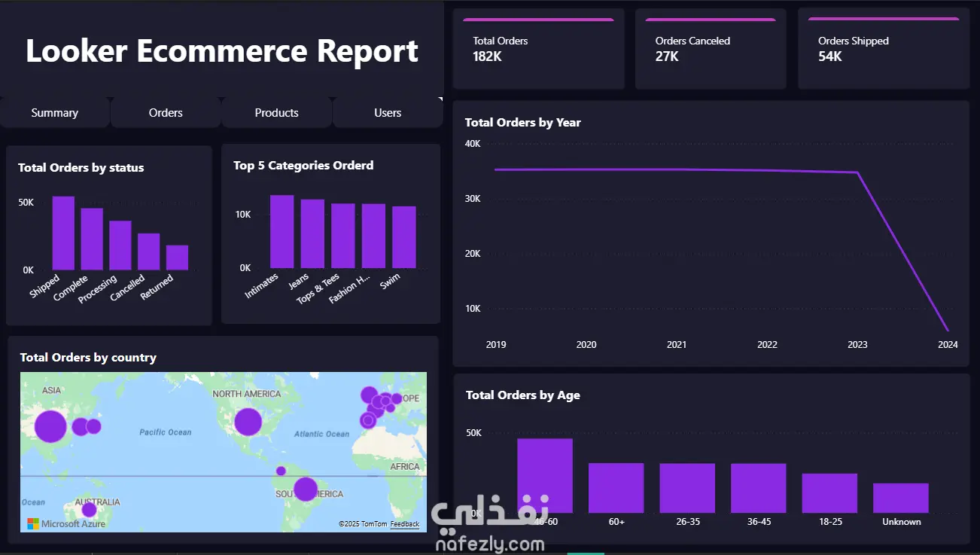Viewport: 980px width, 555px height.
Task: Go to the Products tab
Action: coord(276,113)
